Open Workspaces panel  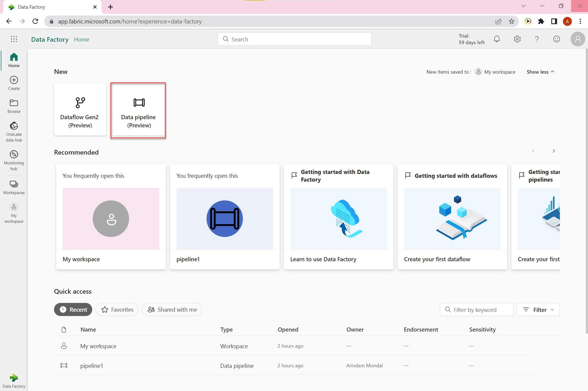[x=14, y=188]
